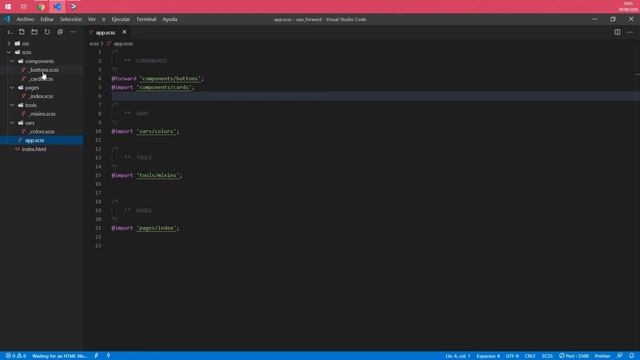
Task: Click the terminal app icon on taskbar
Action: click(x=73, y=7)
